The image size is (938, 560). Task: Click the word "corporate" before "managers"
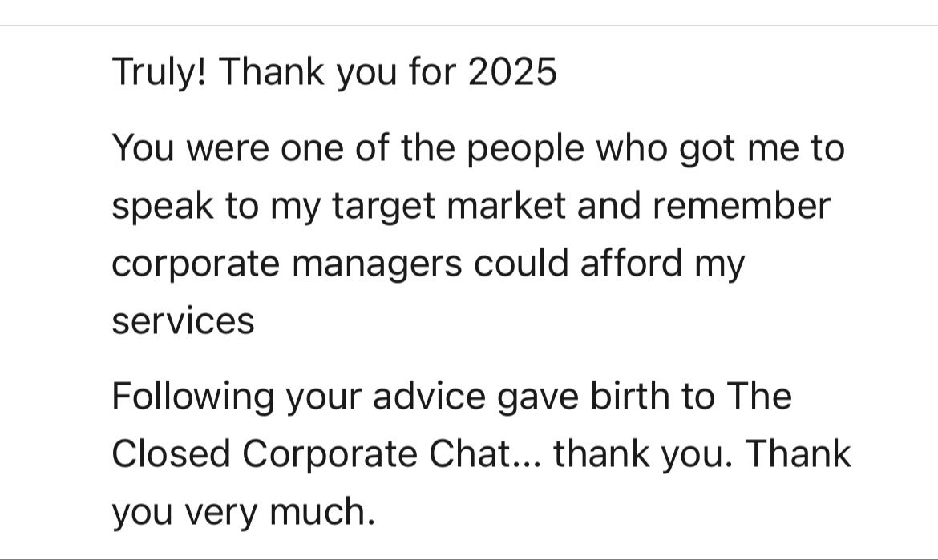coord(195,264)
